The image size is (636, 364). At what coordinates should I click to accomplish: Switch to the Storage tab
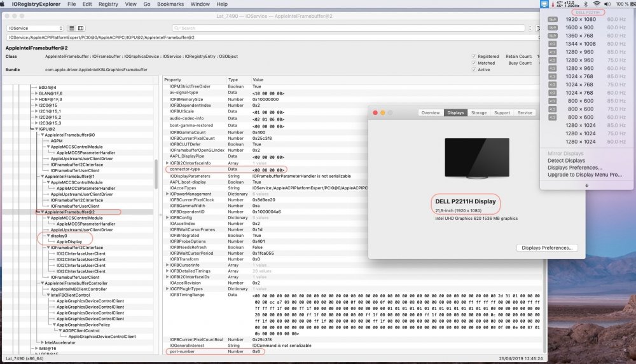(x=478, y=112)
